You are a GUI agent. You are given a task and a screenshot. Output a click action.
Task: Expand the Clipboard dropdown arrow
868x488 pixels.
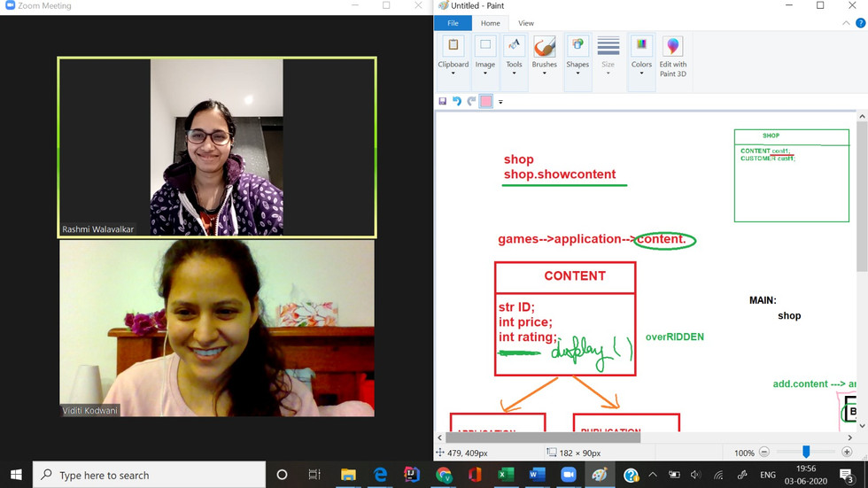click(x=453, y=73)
